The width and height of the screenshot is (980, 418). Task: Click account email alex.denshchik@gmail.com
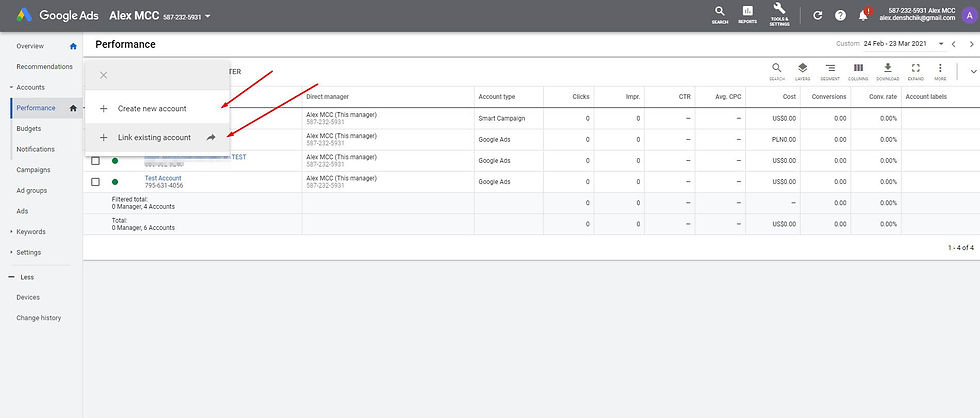(x=918, y=18)
